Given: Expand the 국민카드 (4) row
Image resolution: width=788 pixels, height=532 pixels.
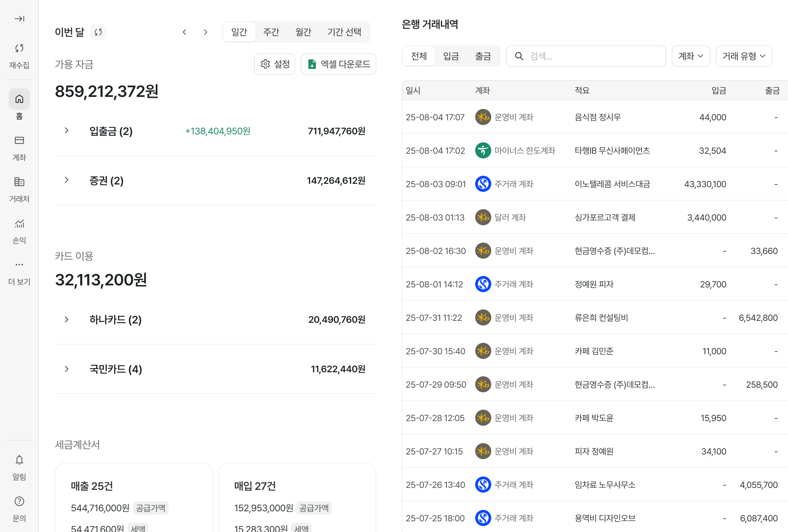Looking at the screenshot, I should [x=67, y=369].
